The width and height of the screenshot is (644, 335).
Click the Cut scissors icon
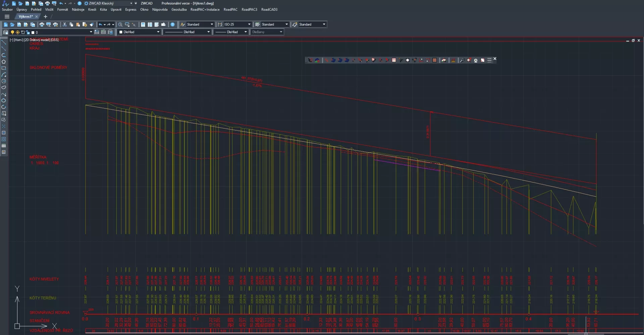[x=65, y=25]
